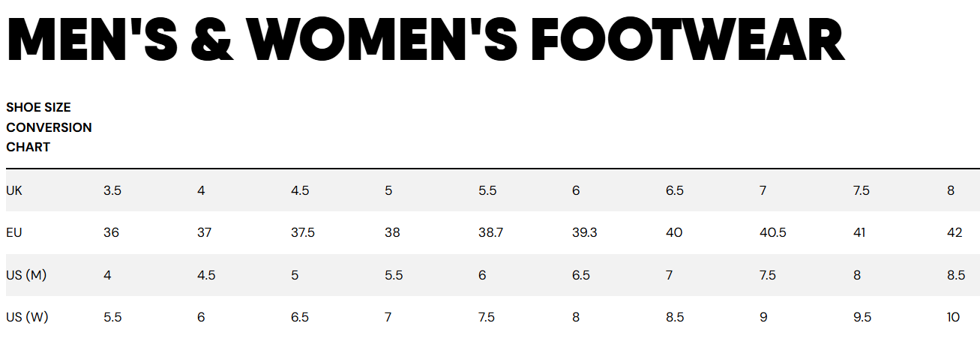The width and height of the screenshot is (980, 338).
Task: Select UK size 3.5 cell
Action: (112, 190)
